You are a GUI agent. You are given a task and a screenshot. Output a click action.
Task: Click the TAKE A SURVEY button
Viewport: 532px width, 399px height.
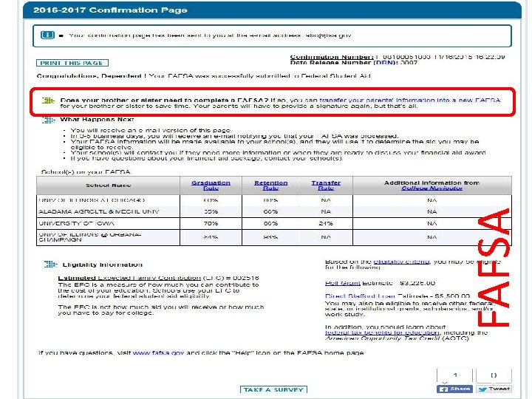click(x=273, y=389)
